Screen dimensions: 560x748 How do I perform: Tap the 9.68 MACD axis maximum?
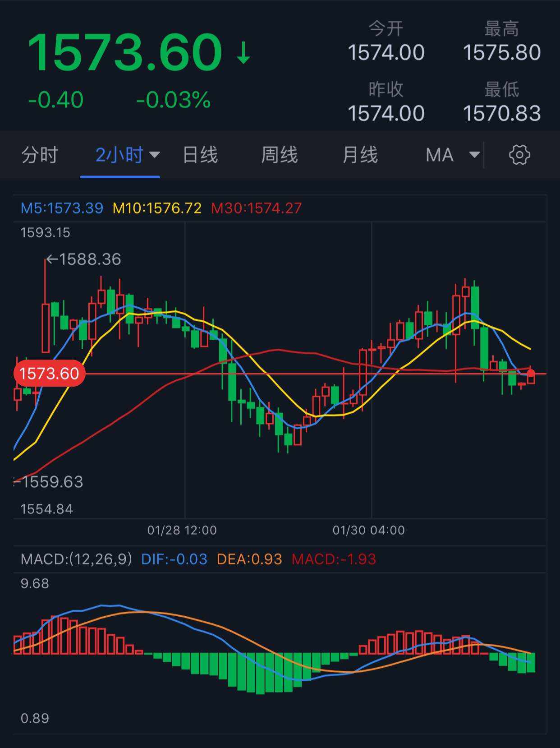click(35, 584)
